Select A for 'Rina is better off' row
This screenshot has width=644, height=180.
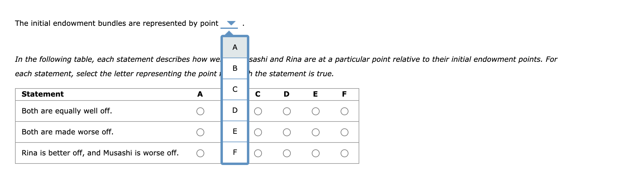point(200,154)
